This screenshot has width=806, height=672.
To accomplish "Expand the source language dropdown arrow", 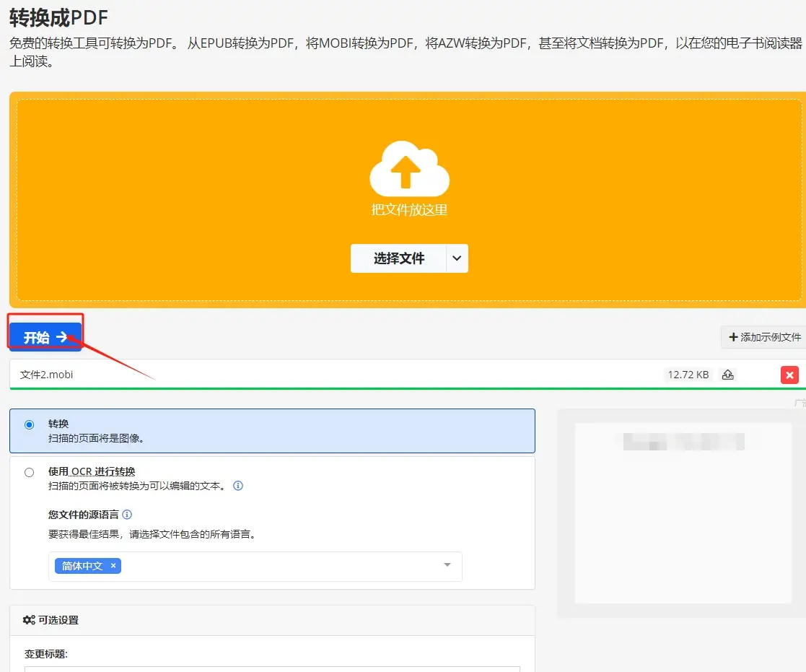I will click(x=447, y=565).
